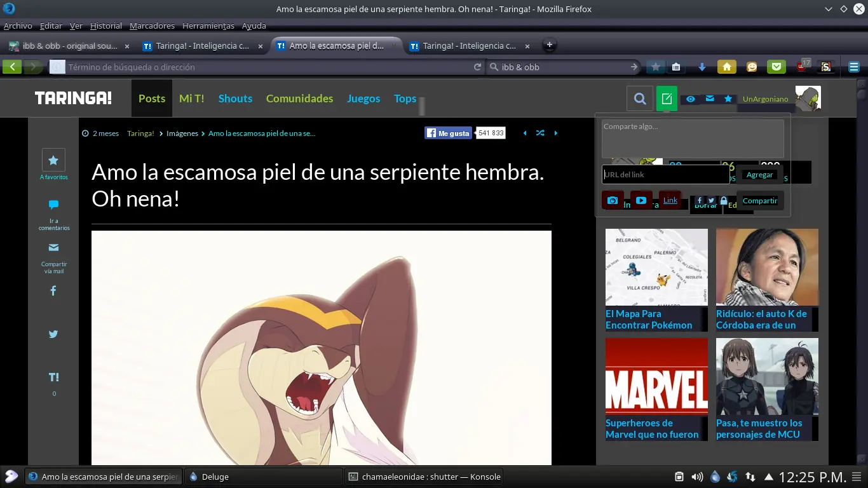The height and width of the screenshot is (488, 868).
Task: Open the KDE application launcher
Action: coord(11,477)
